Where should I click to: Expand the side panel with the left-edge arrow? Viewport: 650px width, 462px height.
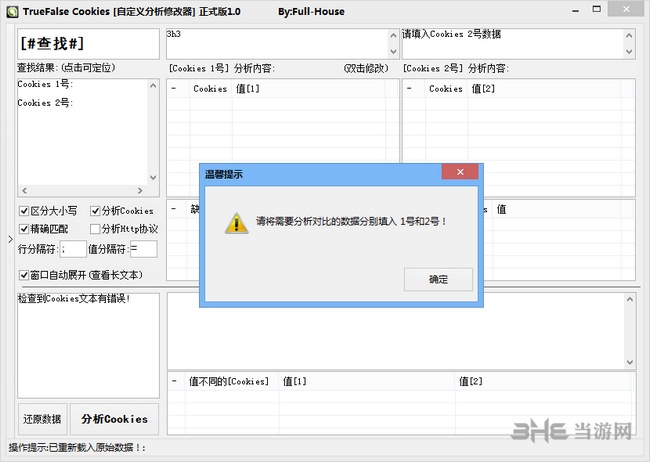click(10, 239)
